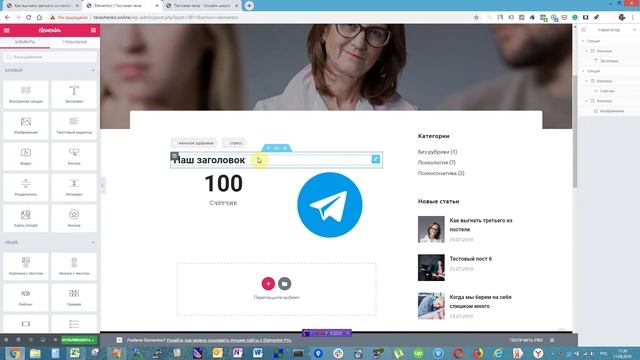Click the section add (+) handle tab
This screenshot has height=360, width=640.
268,148
